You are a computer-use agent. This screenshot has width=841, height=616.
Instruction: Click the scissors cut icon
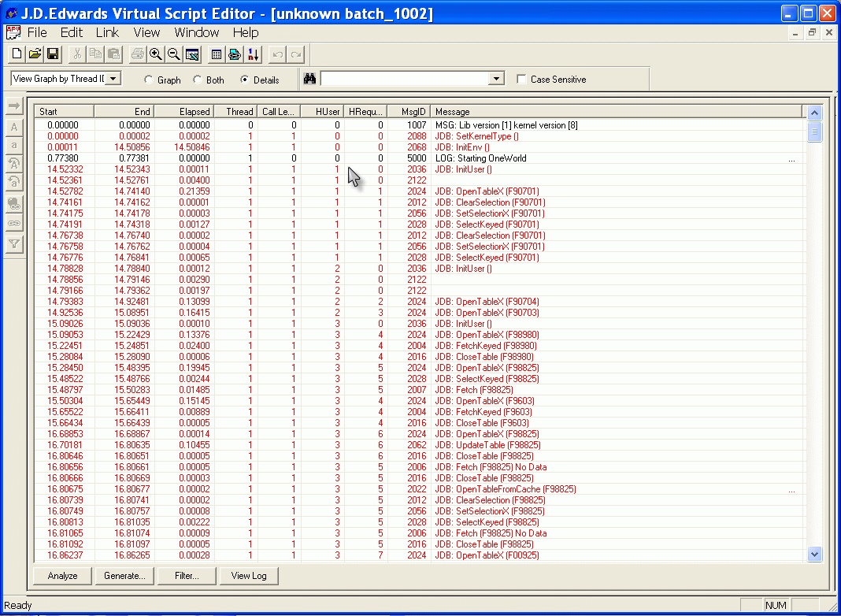point(77,54)
